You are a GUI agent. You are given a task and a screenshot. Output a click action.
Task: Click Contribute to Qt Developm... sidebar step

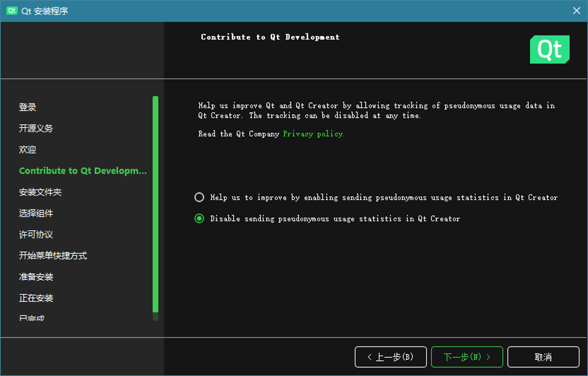83,171
